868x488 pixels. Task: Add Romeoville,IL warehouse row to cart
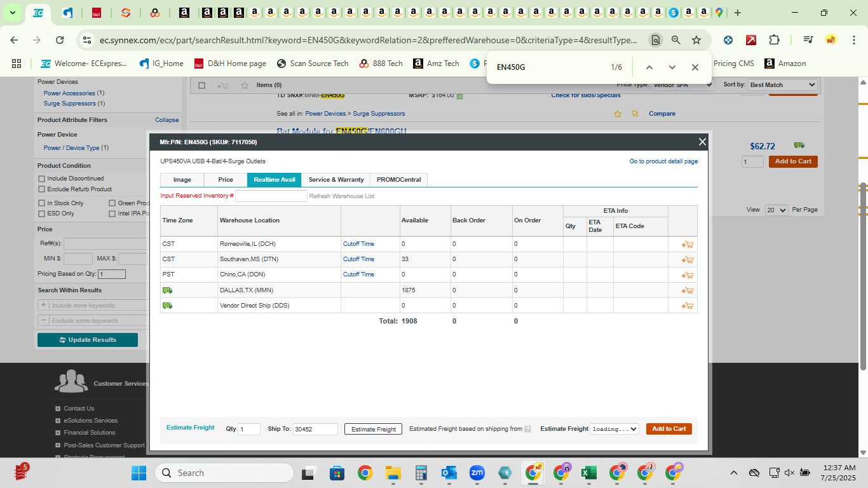point(687,244)
